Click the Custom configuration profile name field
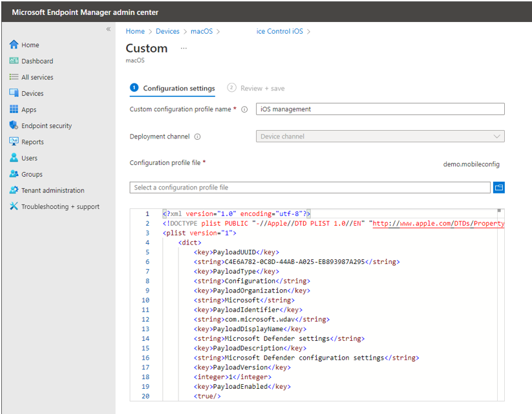 coord(379,109)
